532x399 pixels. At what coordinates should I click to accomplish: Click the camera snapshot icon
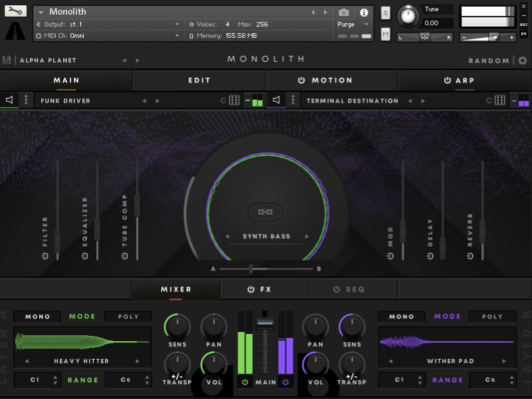[343, 12]
